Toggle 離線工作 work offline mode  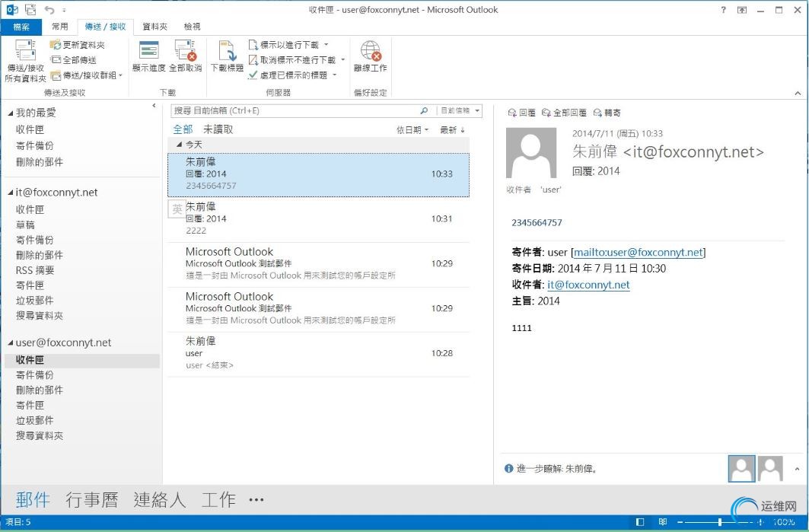371,56
